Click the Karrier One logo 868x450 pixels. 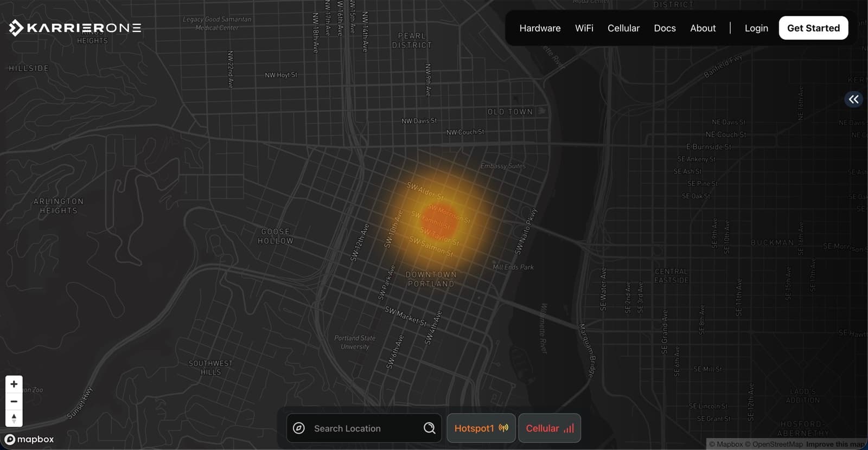point(75,28)
